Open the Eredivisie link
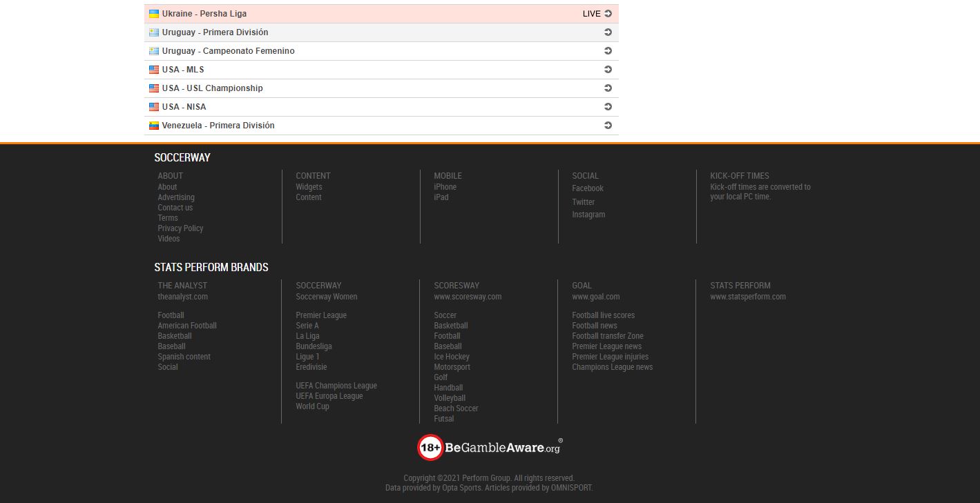The image size is (980, 503). pos(311,367)
